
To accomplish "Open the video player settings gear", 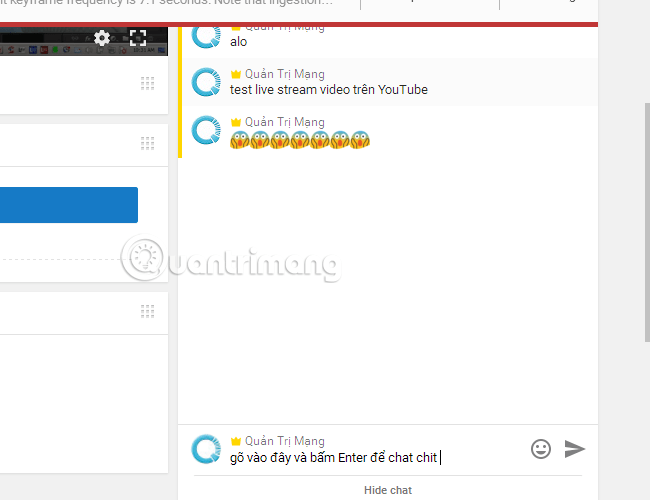I will (x=102, y=38).
